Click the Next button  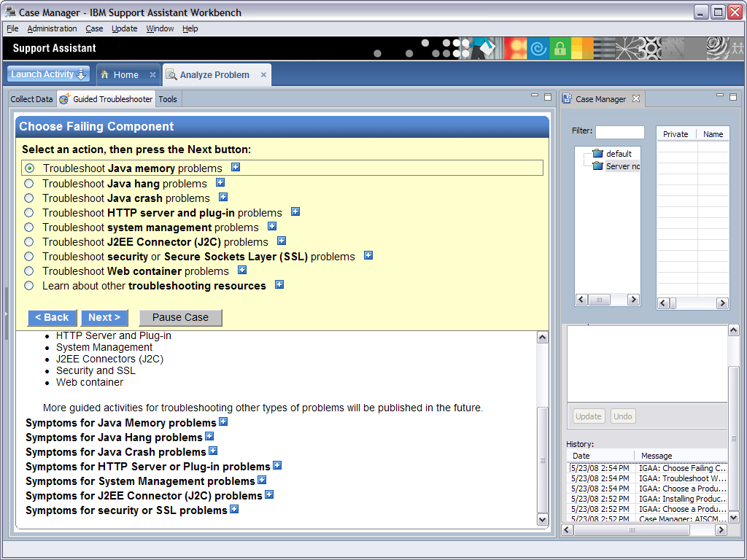(104, 318)
